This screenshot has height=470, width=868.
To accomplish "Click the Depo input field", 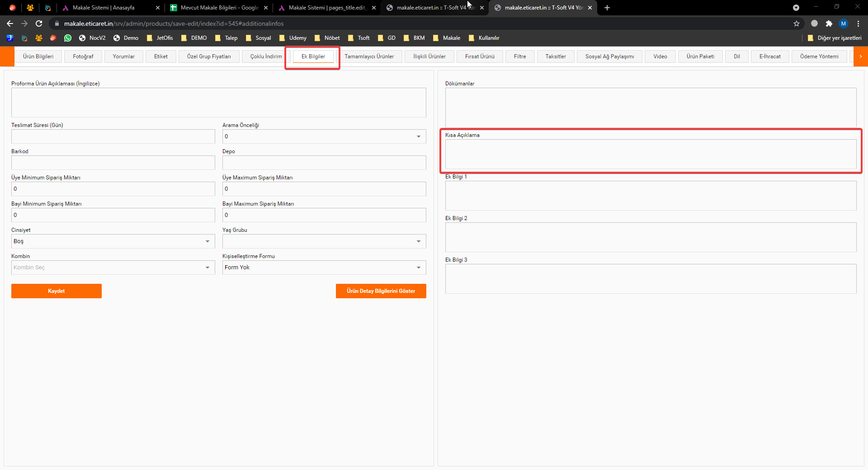I will [324, 163].
